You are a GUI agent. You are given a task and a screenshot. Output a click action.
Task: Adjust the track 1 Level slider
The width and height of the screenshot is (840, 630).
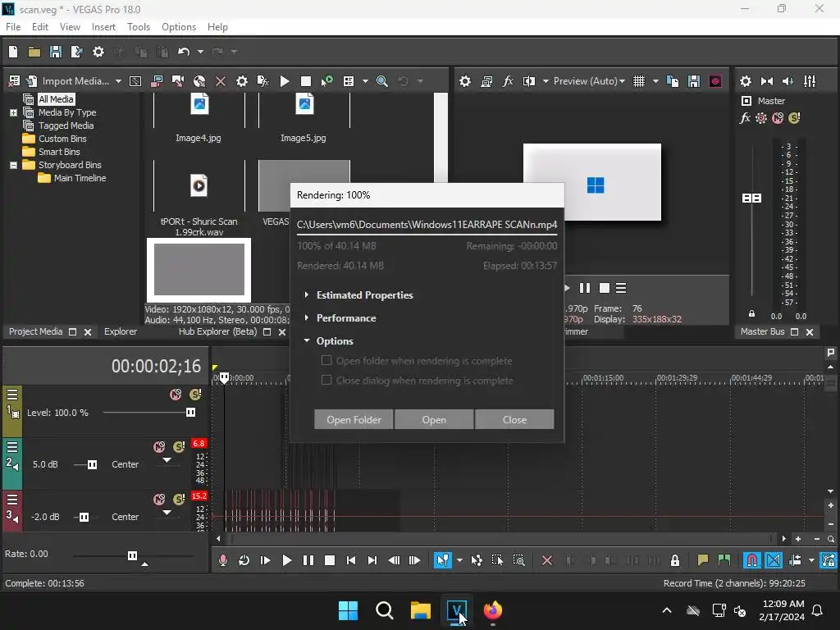coord(190,413)
